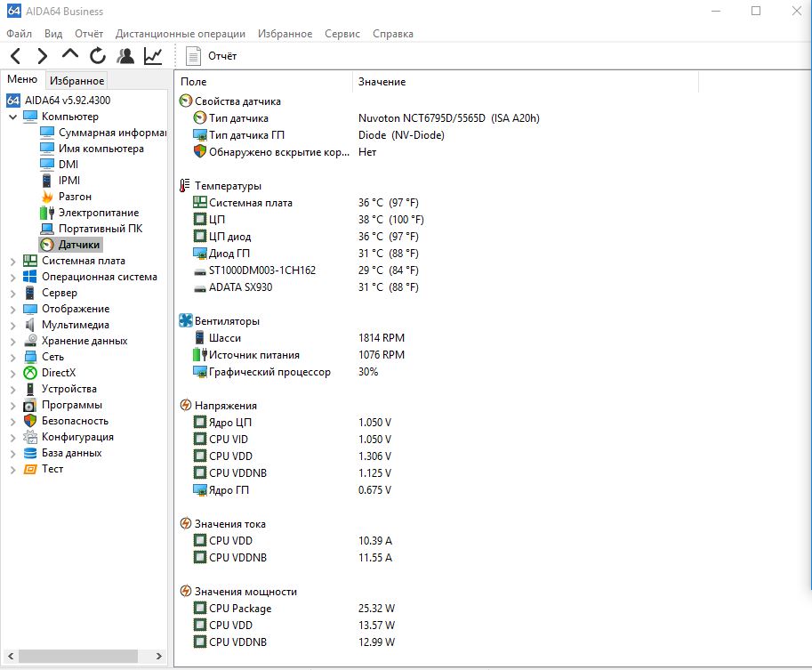
Task: Expand the Устройства node
Action: pos(13,389)
